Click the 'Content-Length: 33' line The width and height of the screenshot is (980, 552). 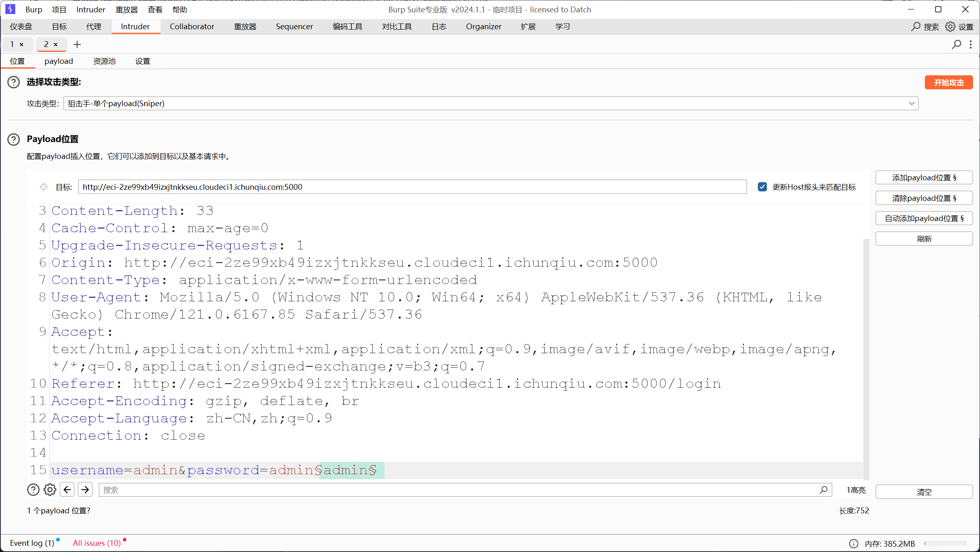[132, 211]
